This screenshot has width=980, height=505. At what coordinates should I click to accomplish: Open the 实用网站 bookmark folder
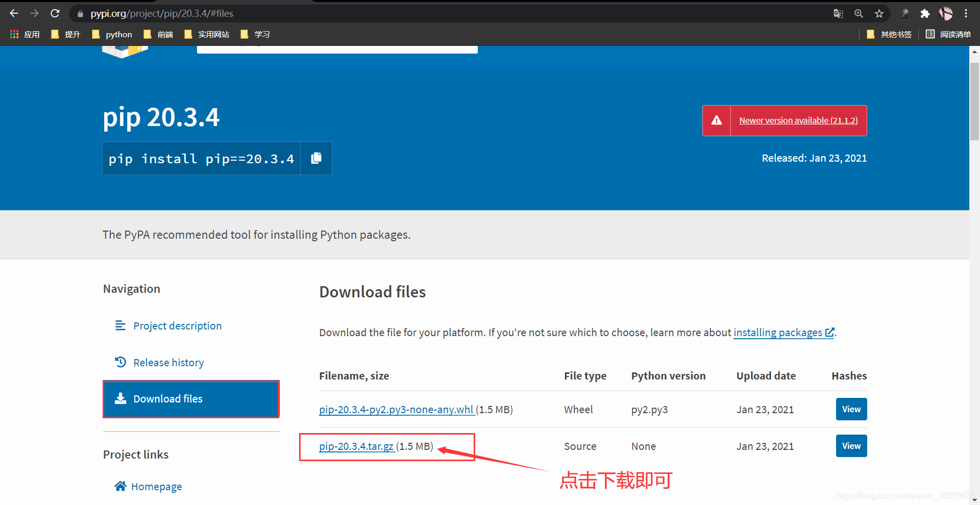207,34
